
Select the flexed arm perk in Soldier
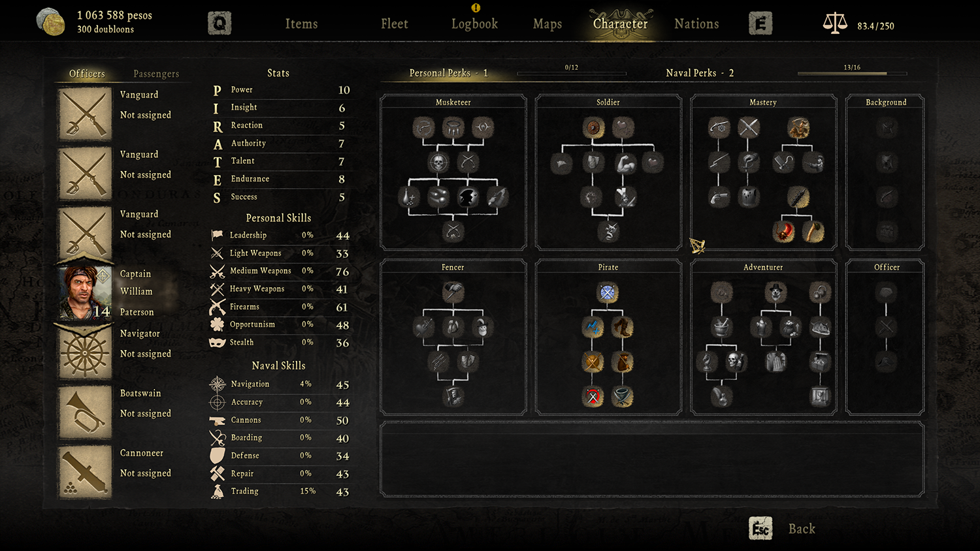coord(625,162)
